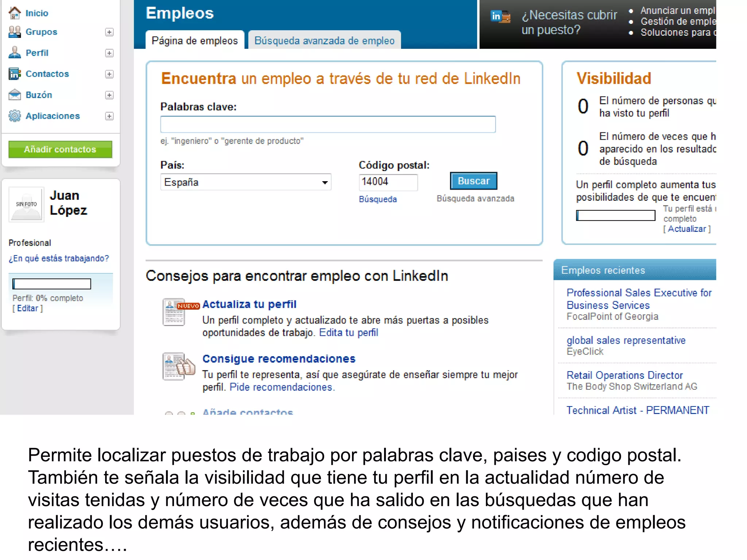The image size is (747, 560).
Task: Click the Perfil person icon
Action: pyautogui.click(x=15, y=52)
